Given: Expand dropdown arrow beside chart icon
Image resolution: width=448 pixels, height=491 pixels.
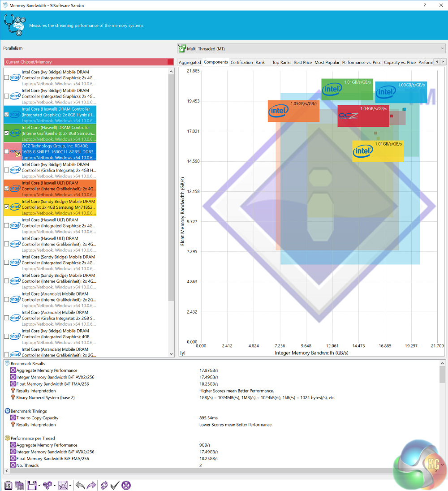Looking at the screenshot, I should click(x=70, y=486).
